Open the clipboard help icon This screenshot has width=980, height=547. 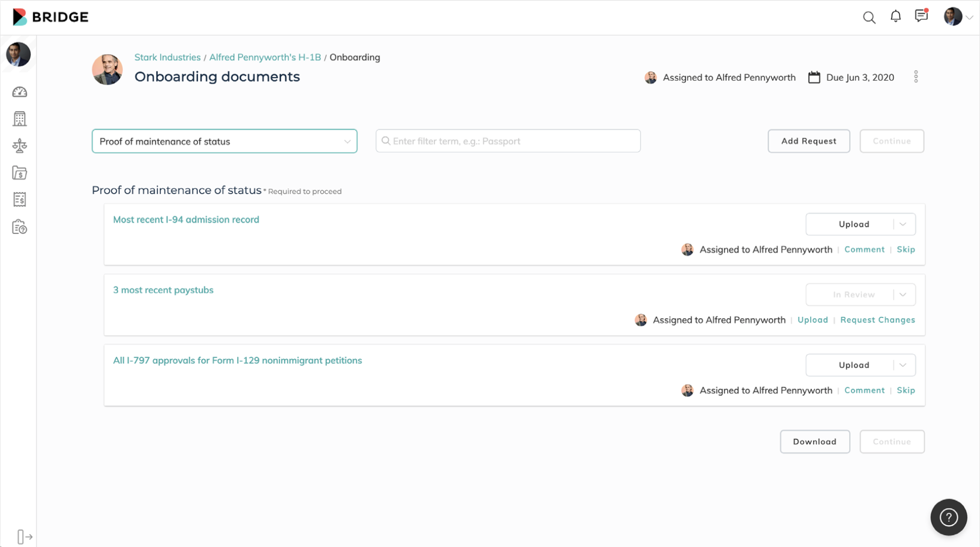click(x=19, y=227)
